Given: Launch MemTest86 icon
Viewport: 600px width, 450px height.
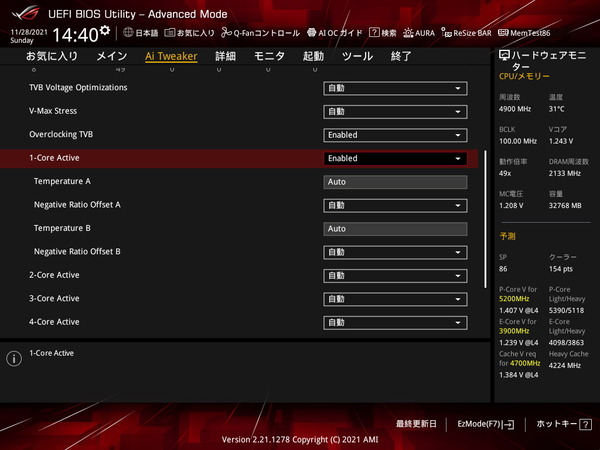Looking at the screenshot, I should [503, 33].
